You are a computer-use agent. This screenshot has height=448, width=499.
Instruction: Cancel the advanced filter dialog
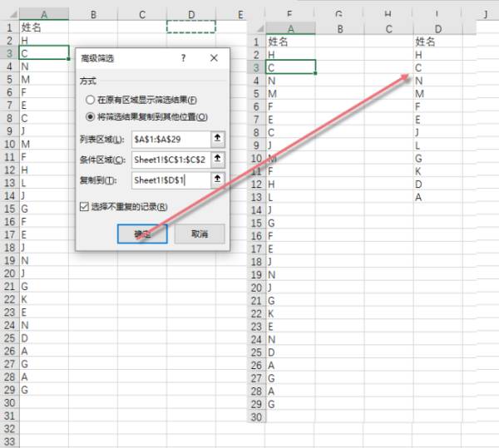pyautogui.click(x=200, y=234)
